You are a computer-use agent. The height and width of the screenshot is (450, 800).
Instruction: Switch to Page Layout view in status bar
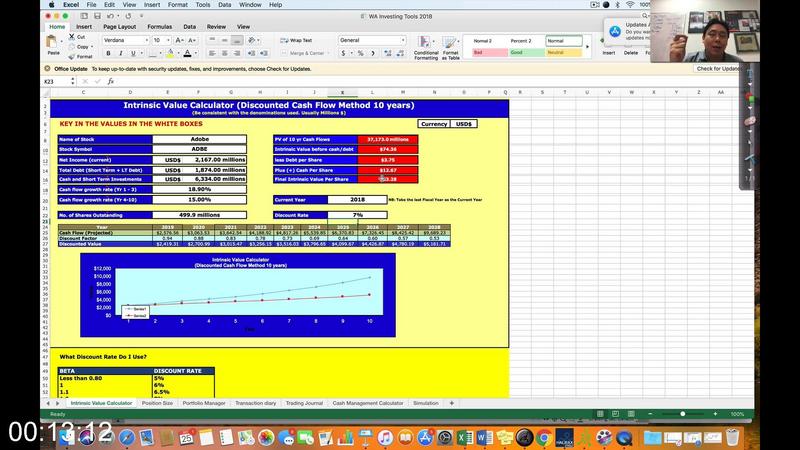click(x=616, y=414)
